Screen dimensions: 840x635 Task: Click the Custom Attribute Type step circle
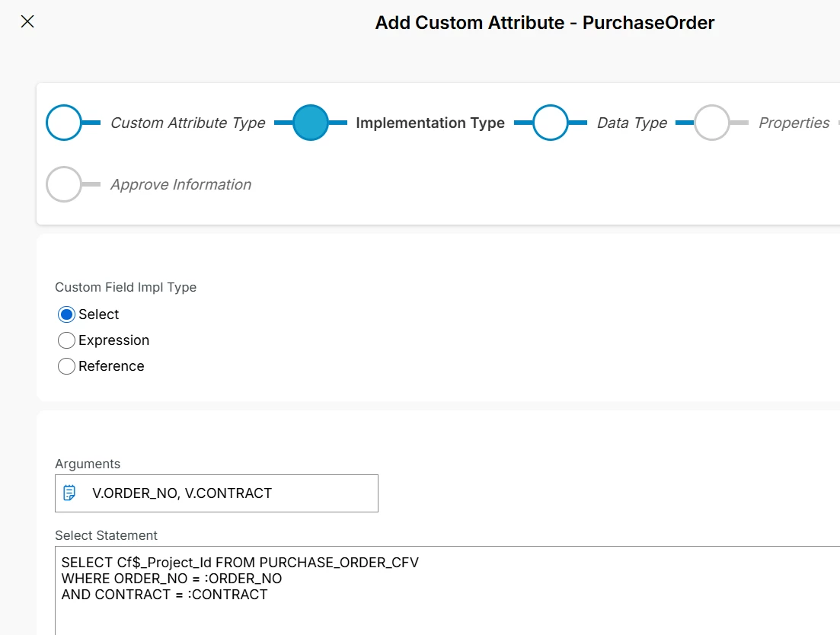click(64, 123)
